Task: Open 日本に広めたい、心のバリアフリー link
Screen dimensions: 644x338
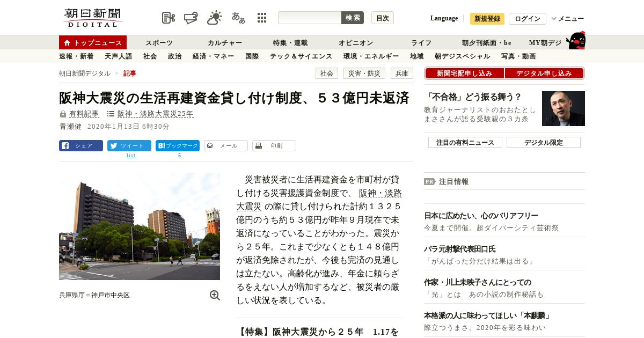Action: pos(481,216)
